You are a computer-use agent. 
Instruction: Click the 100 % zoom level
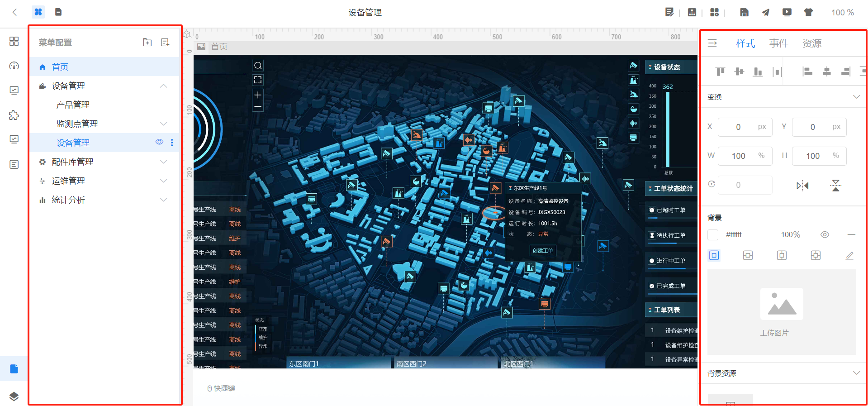pos(842,13)
